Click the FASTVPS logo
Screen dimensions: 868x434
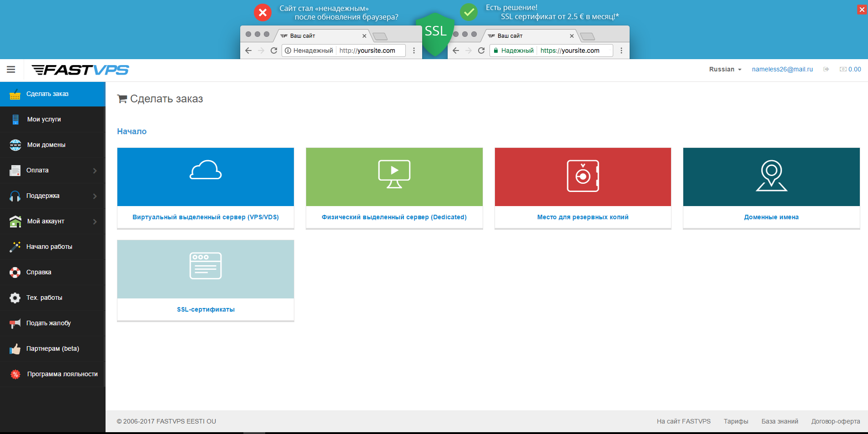[x=80, y=70]
